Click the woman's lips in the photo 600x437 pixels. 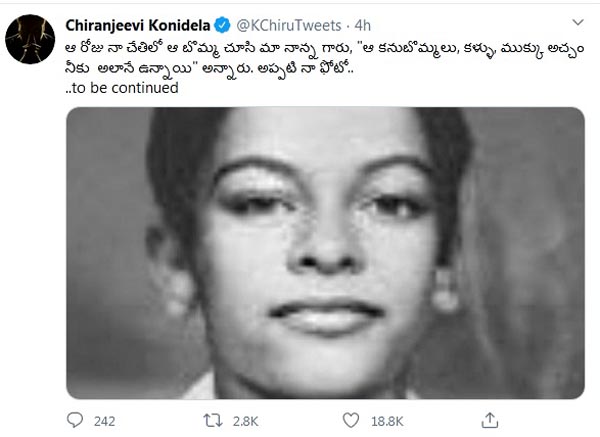point(326,316)
